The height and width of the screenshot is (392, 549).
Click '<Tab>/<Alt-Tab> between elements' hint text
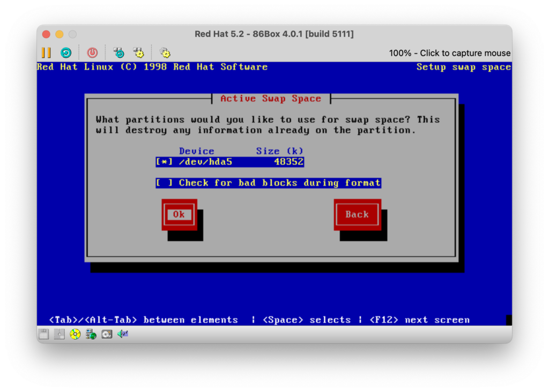point(143,320)
